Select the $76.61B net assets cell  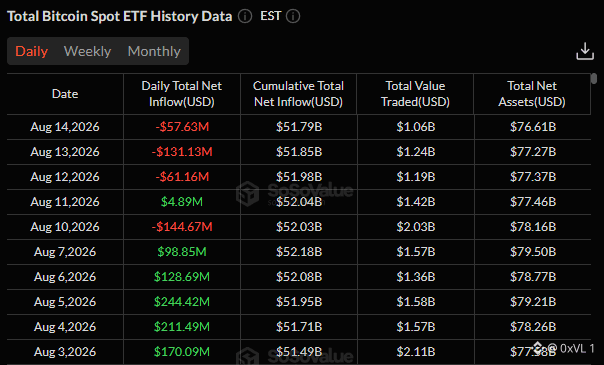pyautogui.click(x=533, y=127)
